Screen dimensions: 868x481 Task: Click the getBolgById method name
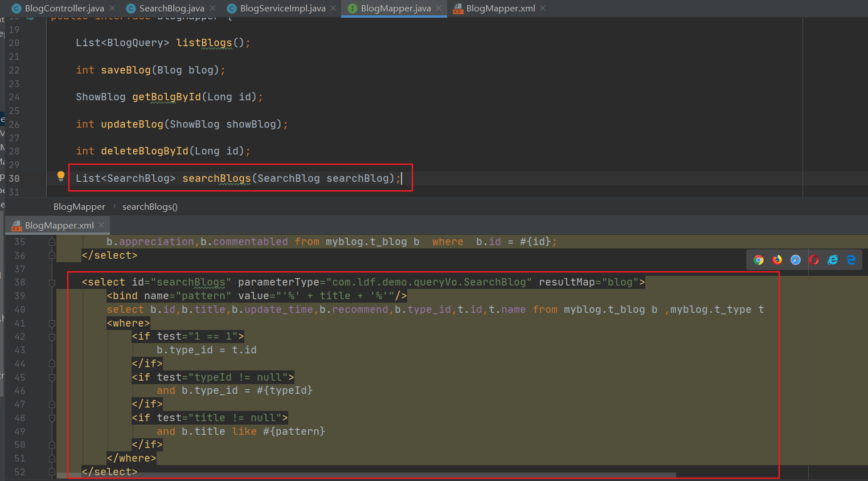(x=166, y=97)
